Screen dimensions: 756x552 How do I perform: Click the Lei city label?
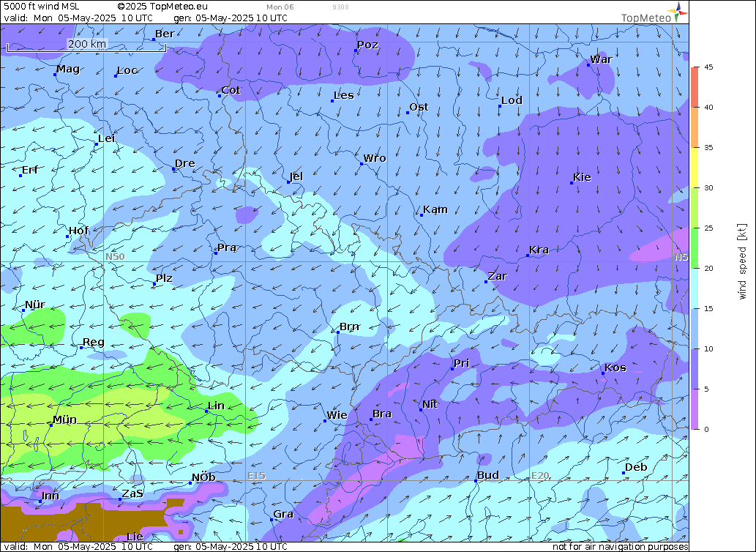point(107,138)
